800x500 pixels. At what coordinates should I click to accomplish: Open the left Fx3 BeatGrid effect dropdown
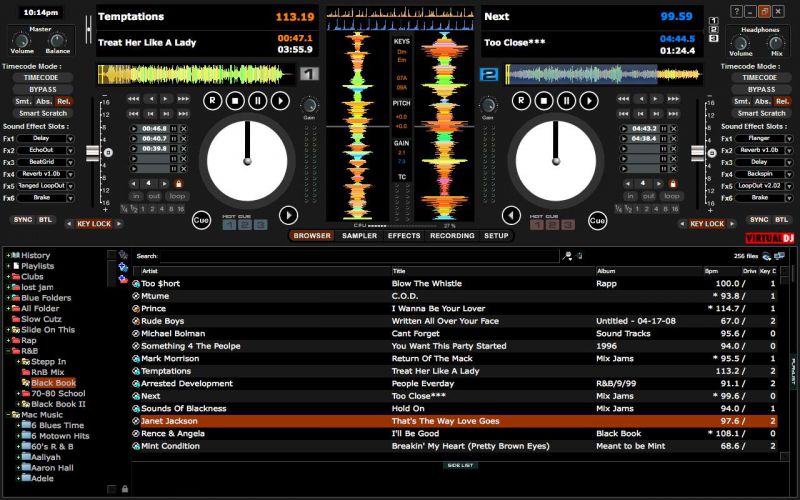click(x=70, y=162)
